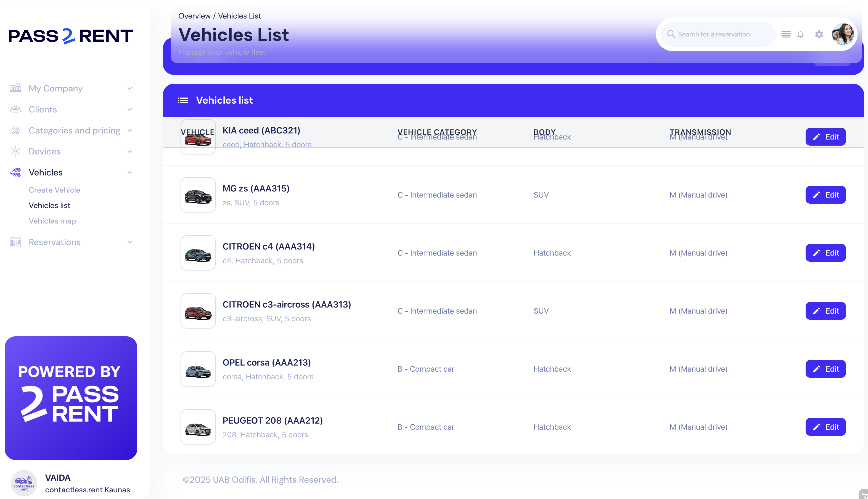This screenshot has height=499, width=868.
Task: Expand the My Company menu chevron
Action: [x=130, y=88]
